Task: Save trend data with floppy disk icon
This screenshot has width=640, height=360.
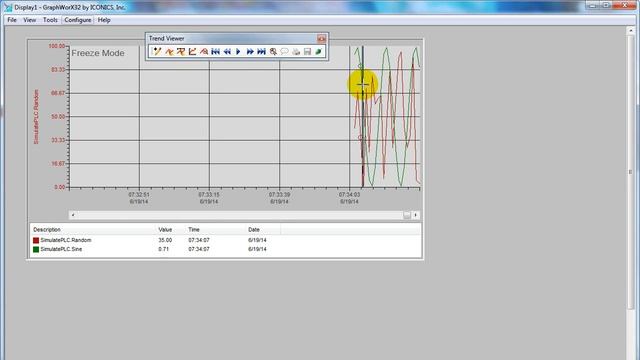Action: (307, 51)
